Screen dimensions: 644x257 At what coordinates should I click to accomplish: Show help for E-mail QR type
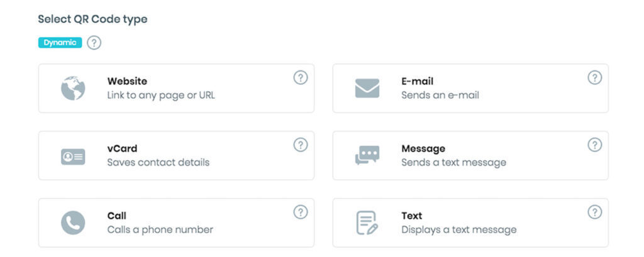click(x=595, y=77)
